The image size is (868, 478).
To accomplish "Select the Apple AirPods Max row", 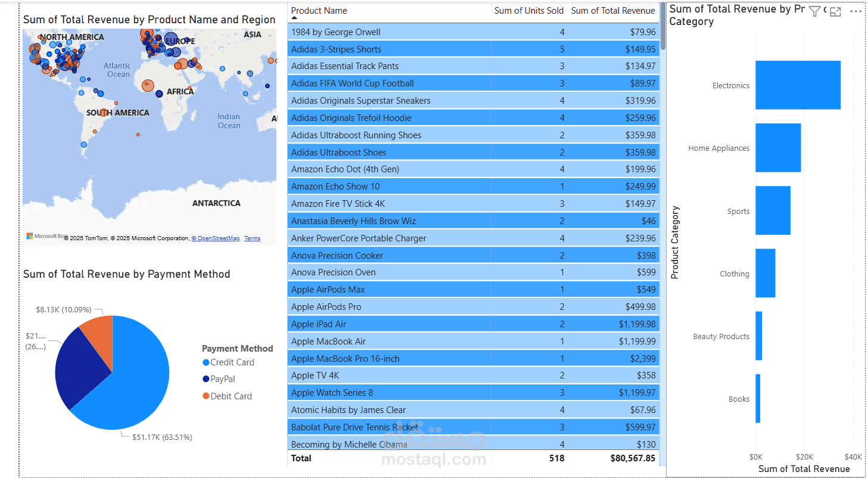I will (474, 290).
